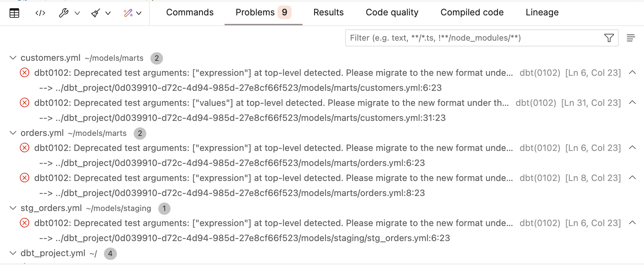Expand the dbt_project.yml group

point(12,253)
